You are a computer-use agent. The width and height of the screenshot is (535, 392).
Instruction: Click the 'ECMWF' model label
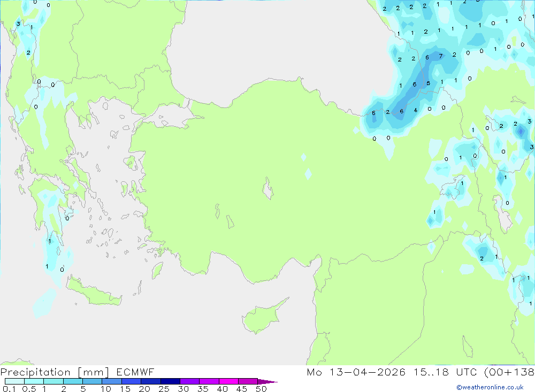click(x=135, y=372)
